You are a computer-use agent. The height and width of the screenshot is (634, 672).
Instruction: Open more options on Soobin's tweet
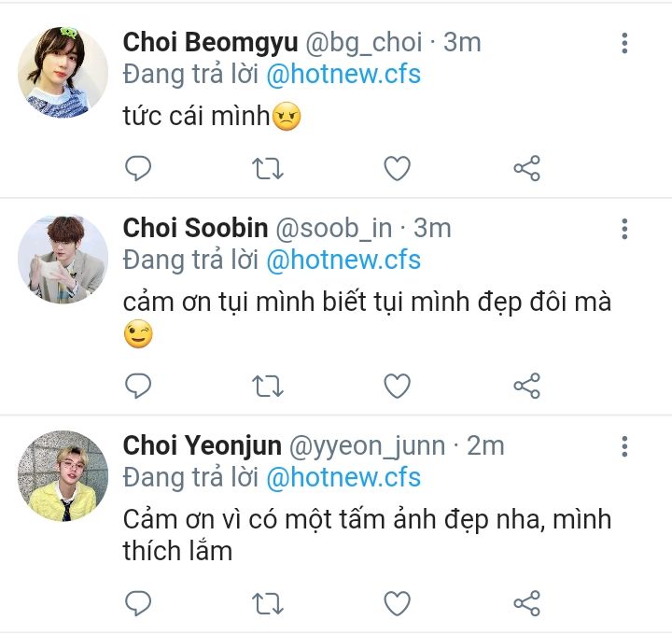[624, 229]
